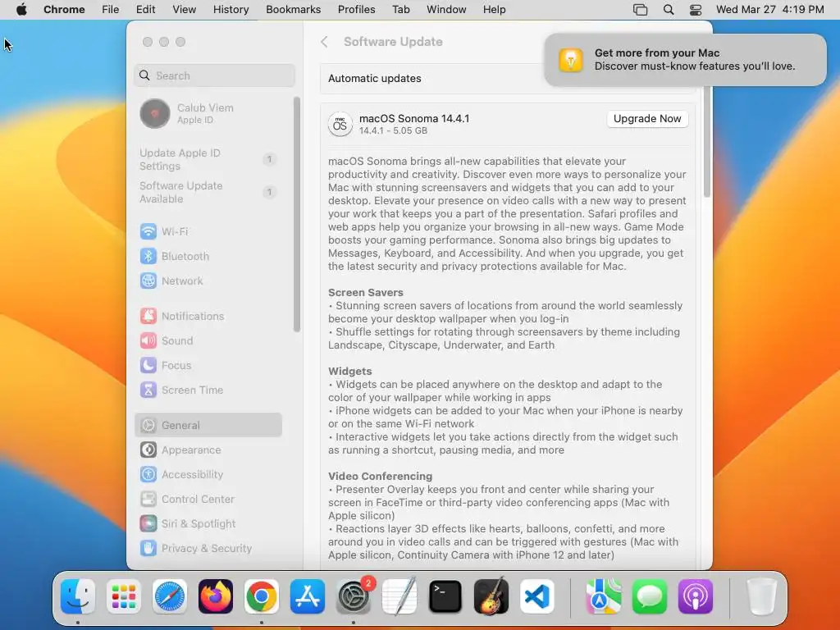Click the date and time in menu bar
The height and width of the screenshot is (630, 840).
(769, 10)
